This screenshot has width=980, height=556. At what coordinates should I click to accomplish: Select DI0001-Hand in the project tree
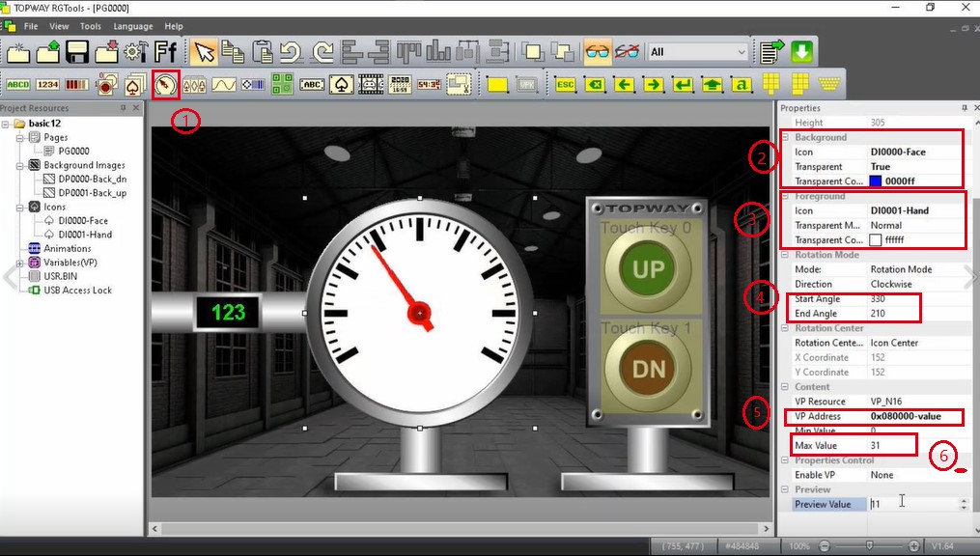[85, 235]
